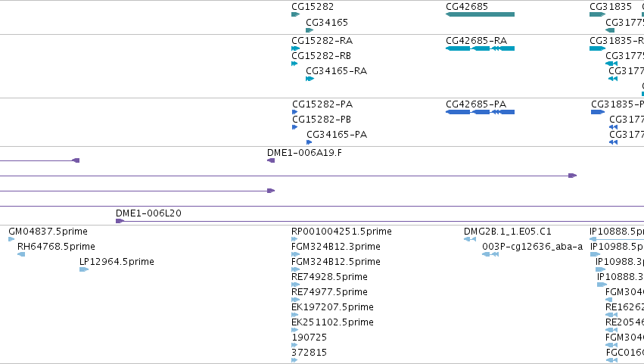Select the CG42685-PA protein feature
This screenshot has width=644, height=364.
(x=480, y=112)
